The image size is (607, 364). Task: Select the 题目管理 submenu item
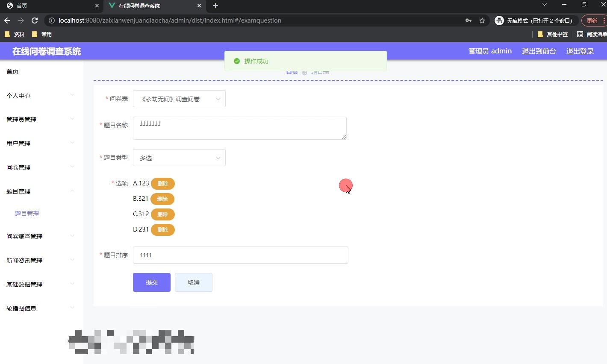click(x=27, y=213)
